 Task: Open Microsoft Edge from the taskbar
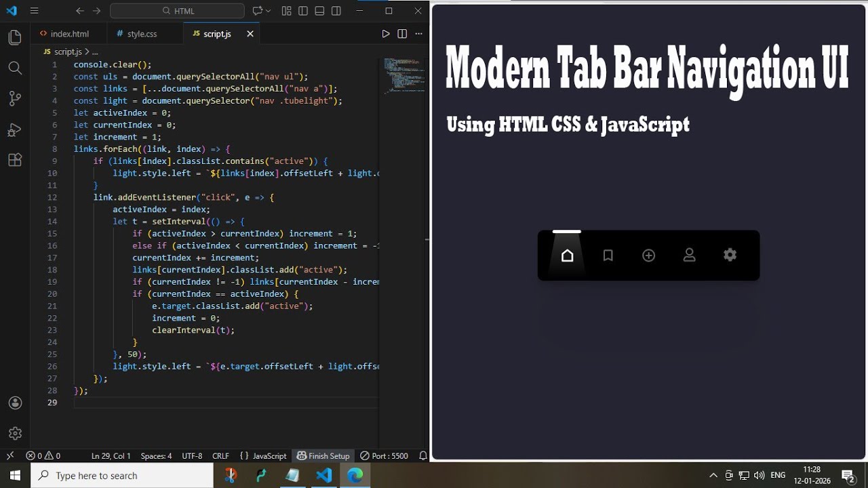pyautogui.click(x=355, y=475)
